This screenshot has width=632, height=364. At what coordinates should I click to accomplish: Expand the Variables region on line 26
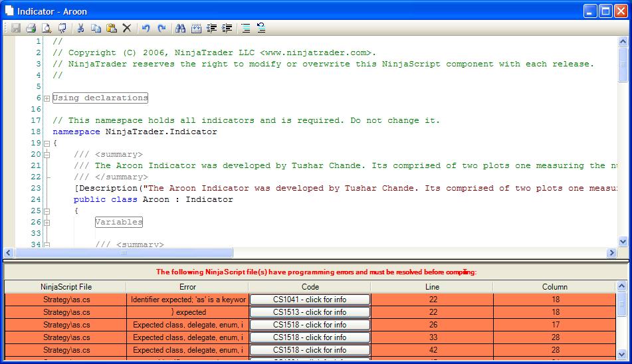tap(47, 223)
